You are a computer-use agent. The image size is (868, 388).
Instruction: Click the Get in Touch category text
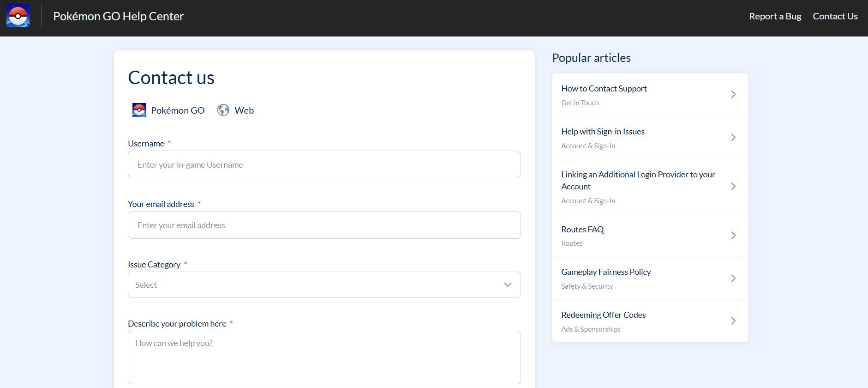[x=580, y=103]
